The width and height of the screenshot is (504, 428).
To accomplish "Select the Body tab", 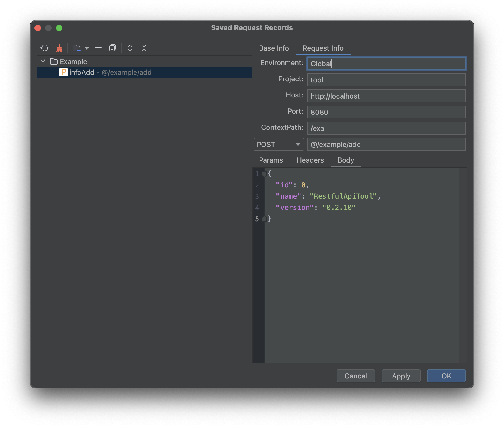I will pyautogui.click(x=346, y=160).
